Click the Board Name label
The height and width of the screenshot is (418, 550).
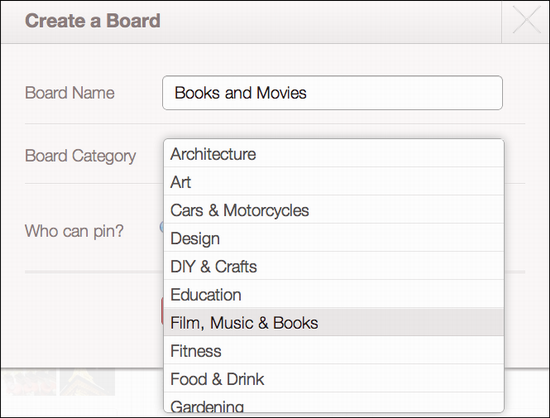click(x=69, y=93)
